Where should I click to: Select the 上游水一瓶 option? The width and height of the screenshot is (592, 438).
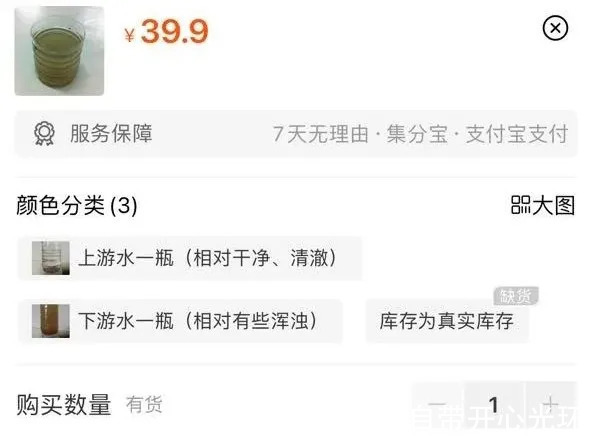click(190, 258)
